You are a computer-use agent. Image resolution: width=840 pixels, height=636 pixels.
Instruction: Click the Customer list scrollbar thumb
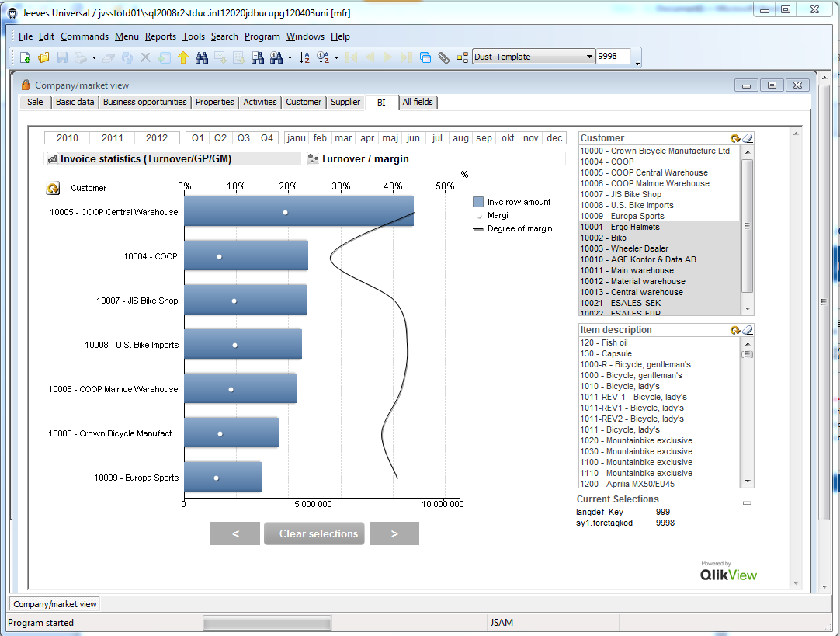[748, 226]
